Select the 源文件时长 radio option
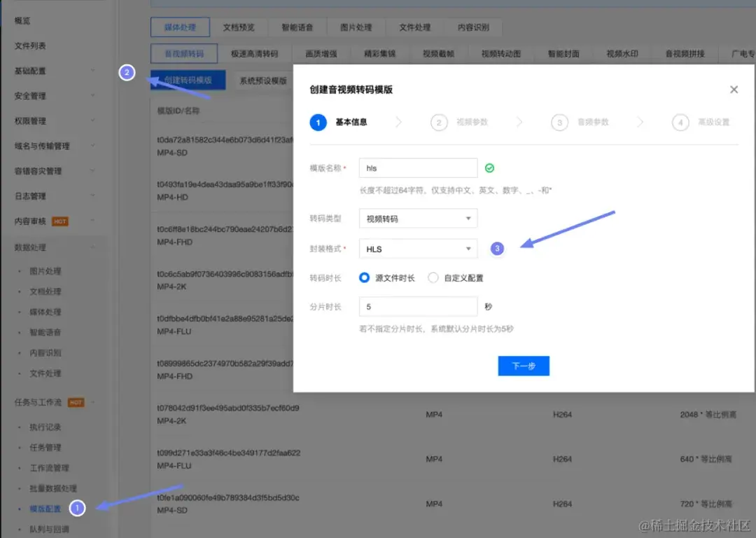The height and width of the screenshot is (538, 756). pos(364,277)
